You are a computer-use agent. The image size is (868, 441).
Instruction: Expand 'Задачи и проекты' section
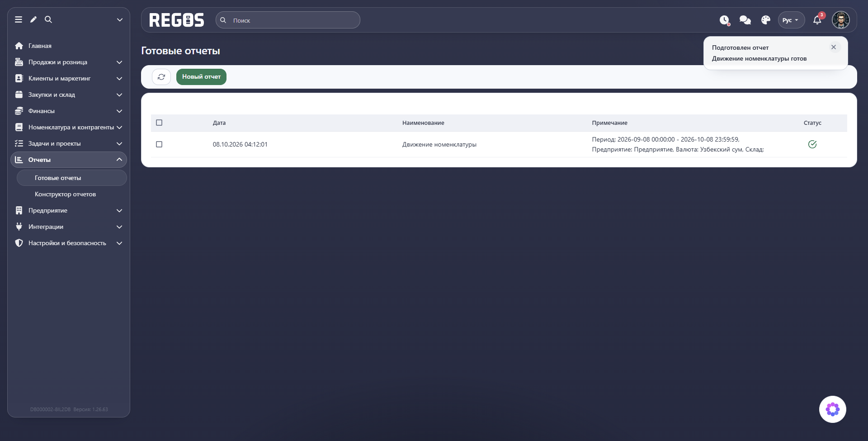[69, 143]
